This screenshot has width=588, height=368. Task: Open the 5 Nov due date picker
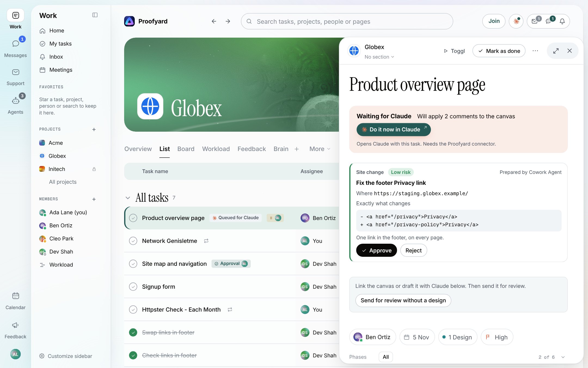[x=417, y=337]
